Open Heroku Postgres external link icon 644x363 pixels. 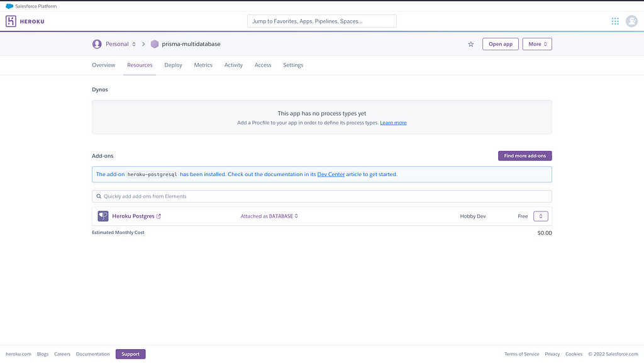point(158,216)
